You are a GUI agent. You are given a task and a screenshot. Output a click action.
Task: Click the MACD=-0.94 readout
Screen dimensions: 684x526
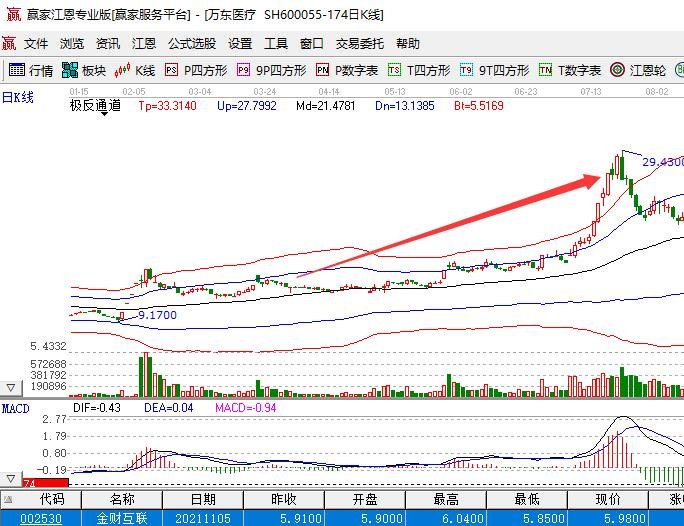click(x=246, y=408)
